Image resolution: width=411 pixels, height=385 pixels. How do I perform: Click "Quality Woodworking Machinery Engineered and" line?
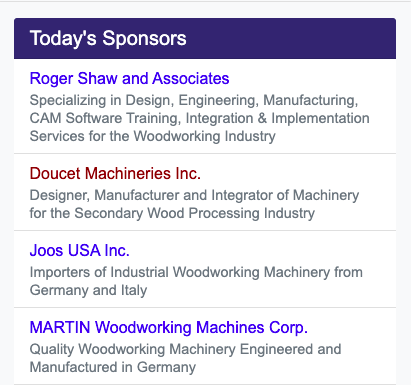tap(185, 349)
